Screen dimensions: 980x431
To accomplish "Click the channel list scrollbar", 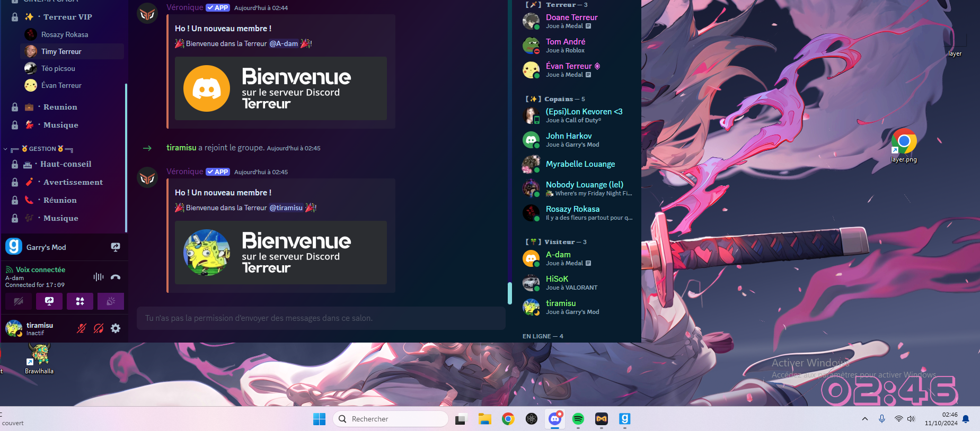I will coord(126,158).
